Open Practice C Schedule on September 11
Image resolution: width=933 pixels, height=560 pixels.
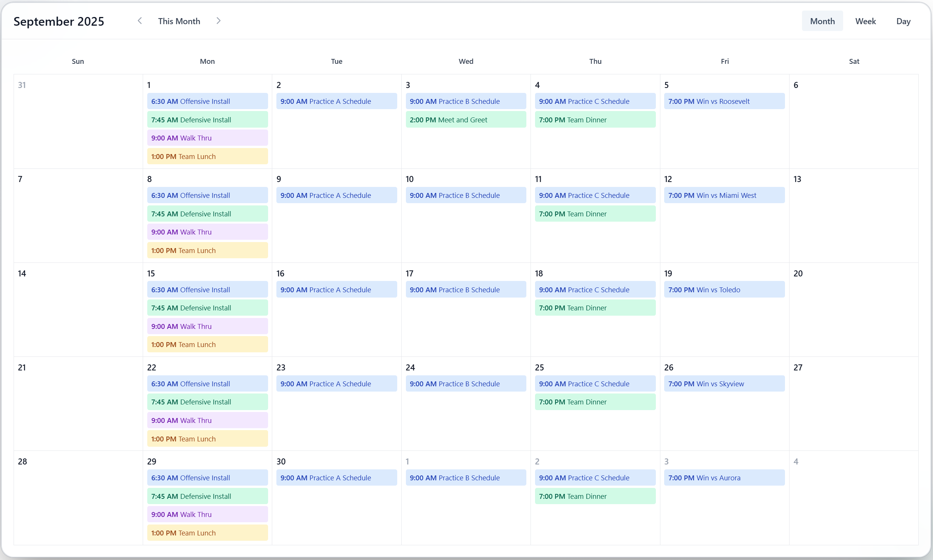pyautogui.click(x=595, y=195)
